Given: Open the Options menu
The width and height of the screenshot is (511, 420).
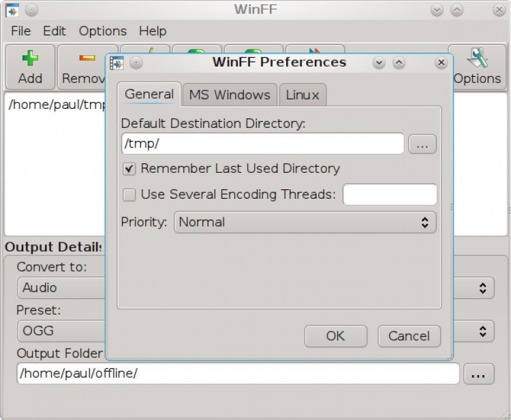Looking at the screenshot, I should [x=103, y=31].
